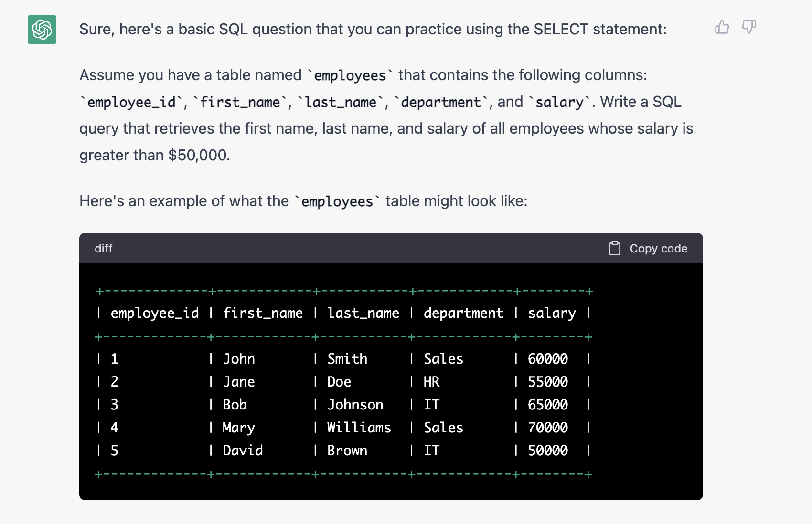Image resolution: width=812 pixels, height=524 pixels.
Task: Click the salary inline code in paragraph
Action: pyautogui.click(x=559, y=102)
